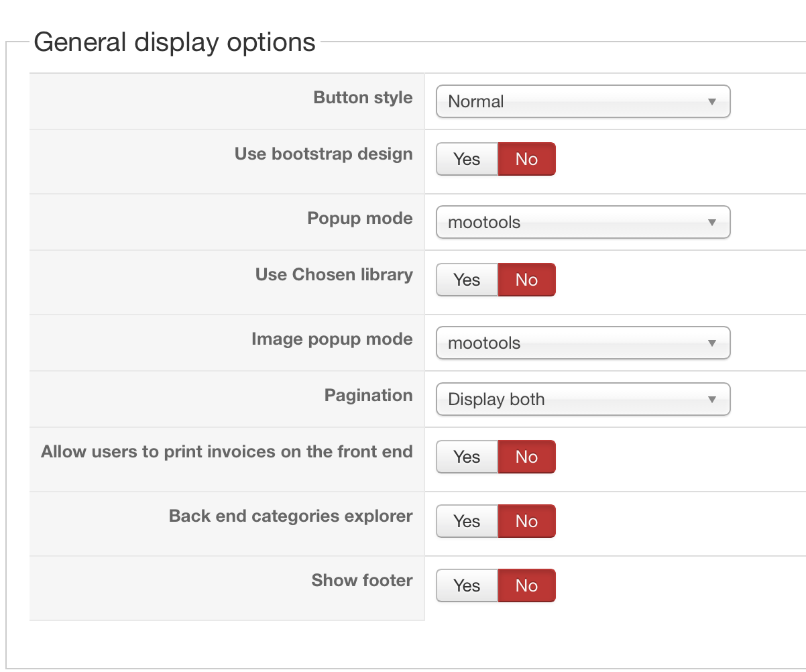The width and height of the screenshot is (806, 672).
Task: Select No for printing invoices on front end
Action: 526,457
